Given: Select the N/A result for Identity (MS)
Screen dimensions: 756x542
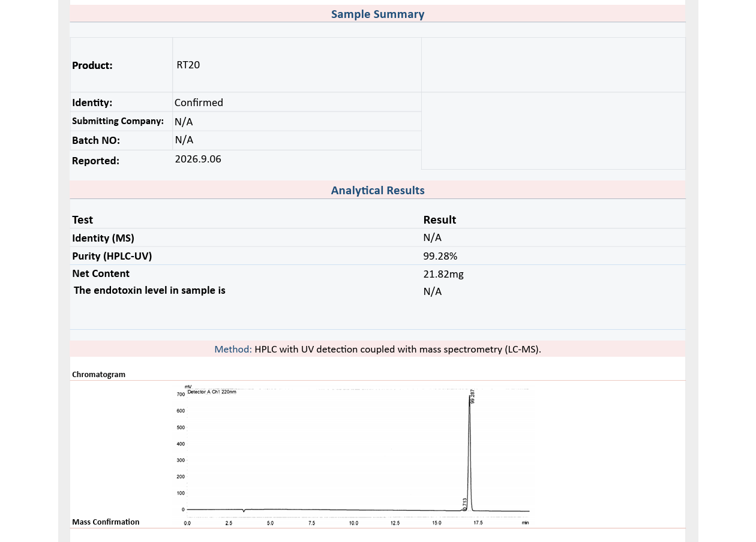Looking at the screenshot, I should click(432, 237).
